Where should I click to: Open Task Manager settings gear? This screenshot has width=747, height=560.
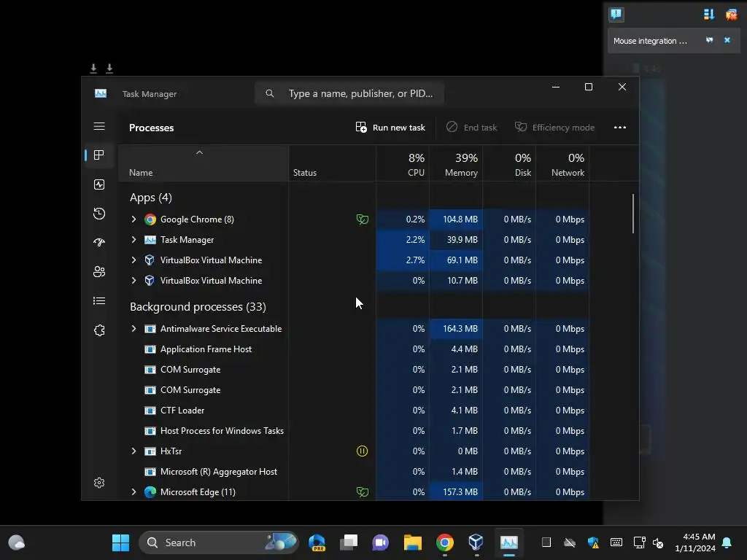[x=99, y=483]
